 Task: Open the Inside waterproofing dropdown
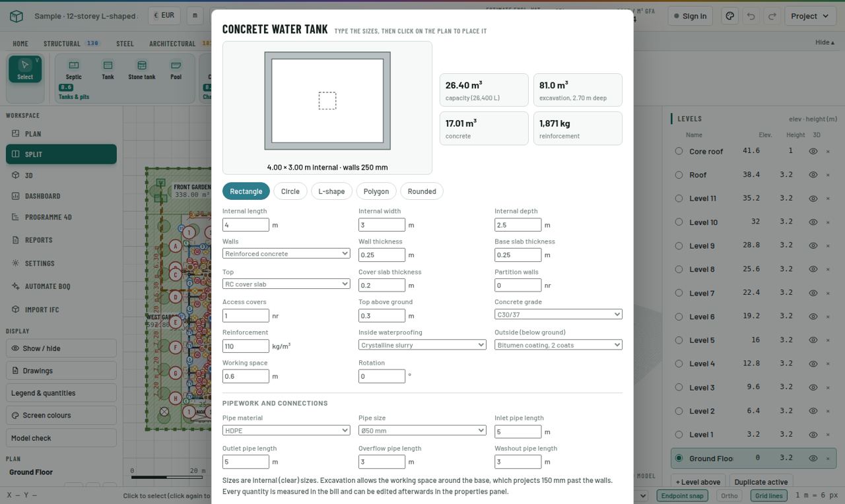[x=422, y=344]
